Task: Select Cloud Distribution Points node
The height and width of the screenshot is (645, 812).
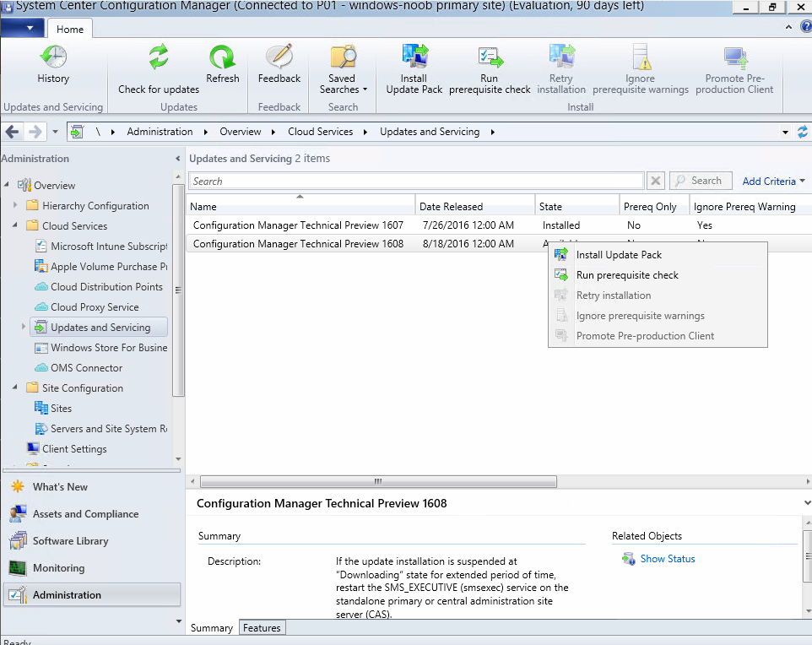Action: pos(99,286)
